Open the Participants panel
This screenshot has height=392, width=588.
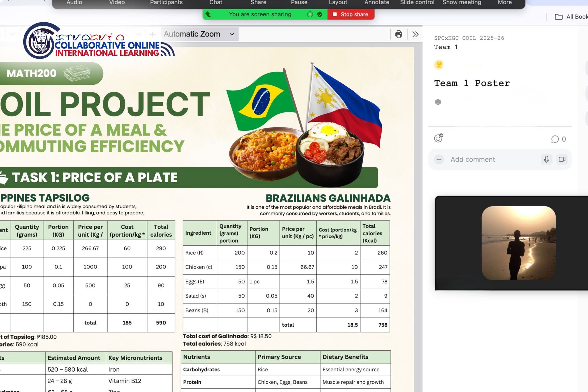pyautogui.click(x=166, y=3)
